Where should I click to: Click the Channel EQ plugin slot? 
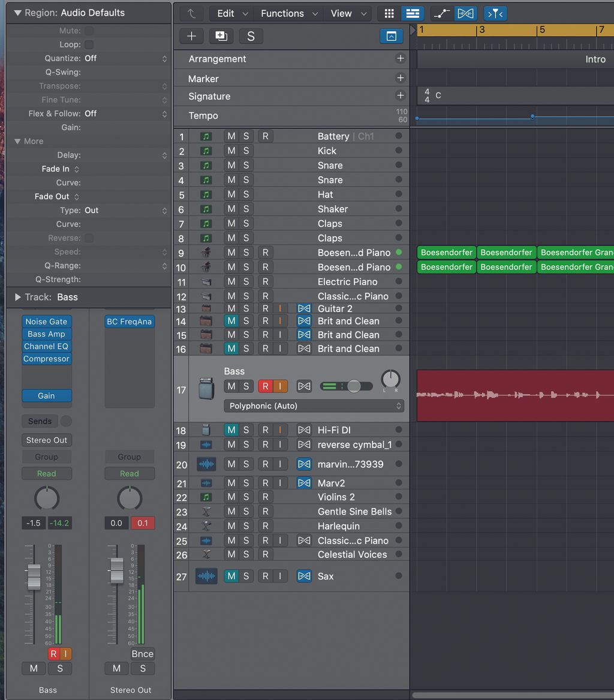point(46,346)
